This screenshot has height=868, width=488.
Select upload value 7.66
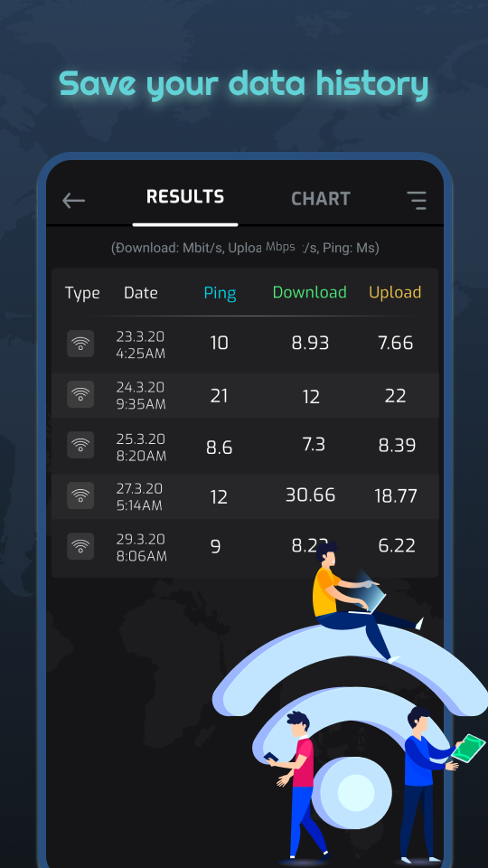[396, 344]
